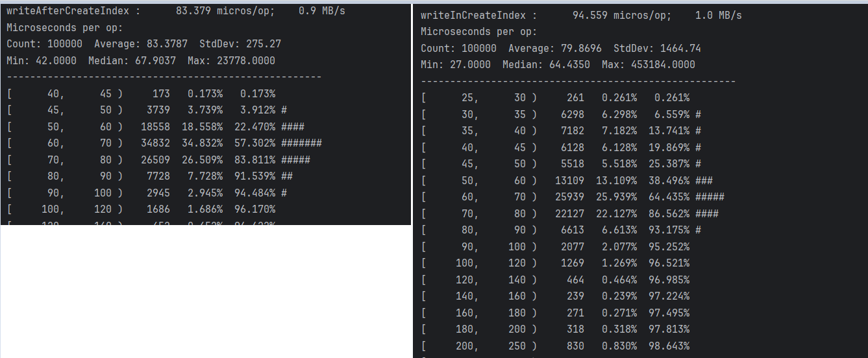Image resolution: width=868 pixels, height=358 pixels.
Task: Select cumulative 98.643% value
Action: [669, 346]
